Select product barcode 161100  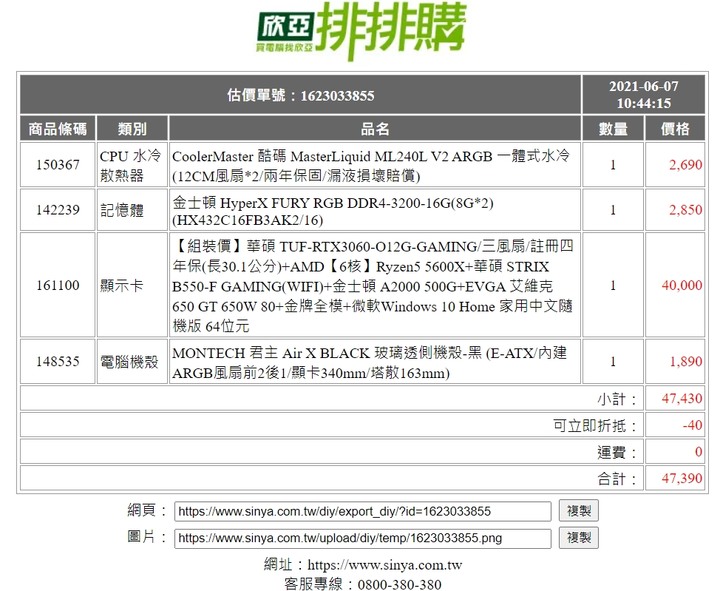click(x=58, y=285)
